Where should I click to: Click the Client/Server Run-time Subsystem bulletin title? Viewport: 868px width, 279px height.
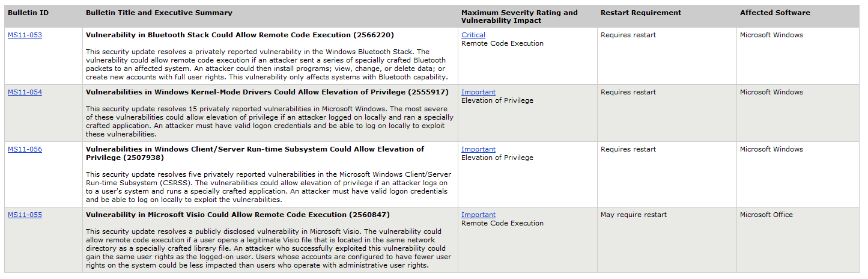(255, 153)
